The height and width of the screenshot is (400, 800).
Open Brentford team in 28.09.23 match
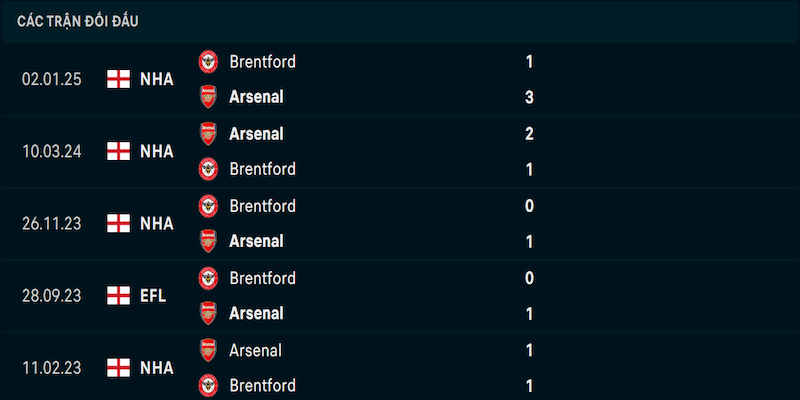click(262, 278)
